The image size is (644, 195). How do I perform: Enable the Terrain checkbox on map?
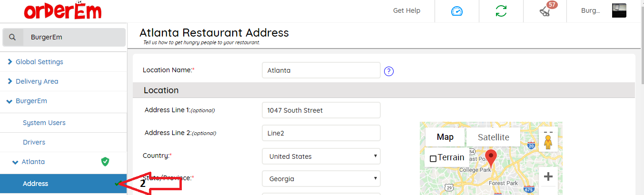coord(433,158)
